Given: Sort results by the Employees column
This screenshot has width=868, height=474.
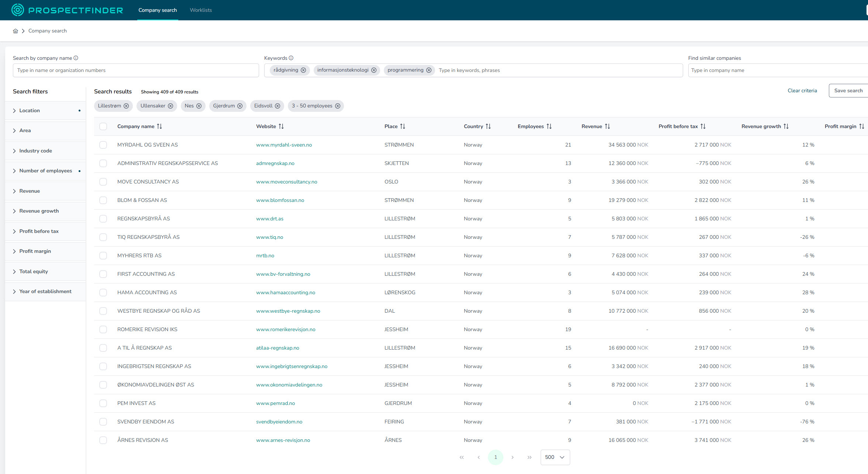Looking at the screenshot, I should [x=550, y=126].
